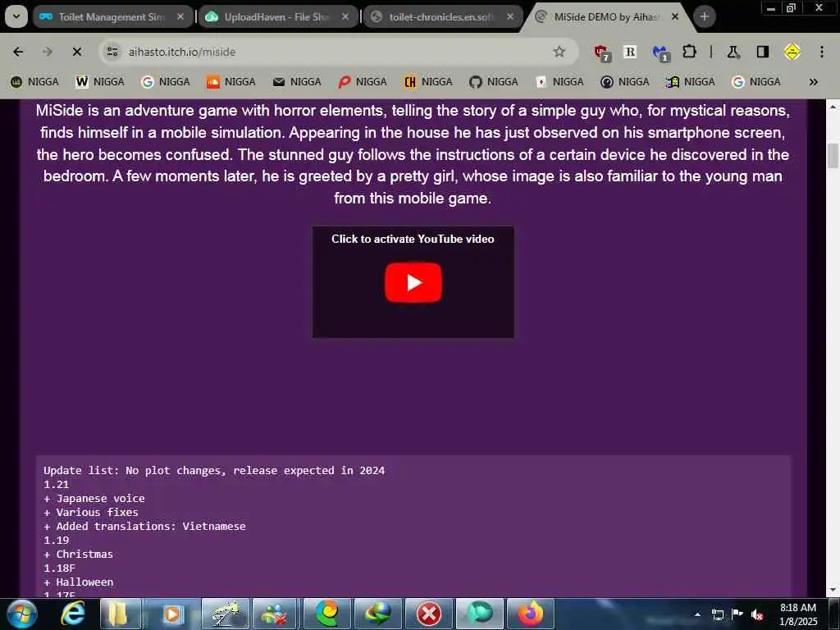Click the '+ Various fixes' changelog line
This screenshot has width=840, height=630.
(x=91, y=512)
